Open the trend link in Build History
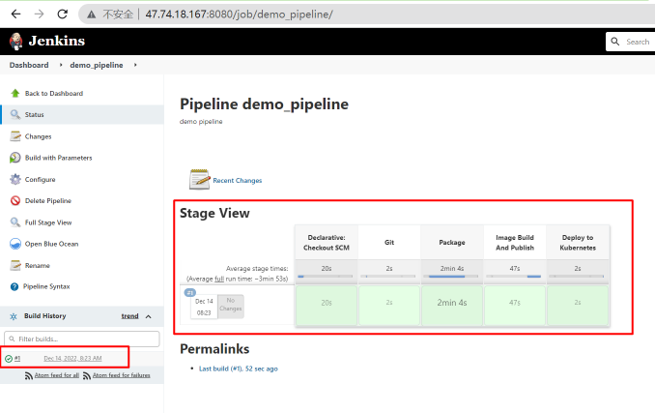Viewport: 655px width, 413px height. tap(130, 316)
